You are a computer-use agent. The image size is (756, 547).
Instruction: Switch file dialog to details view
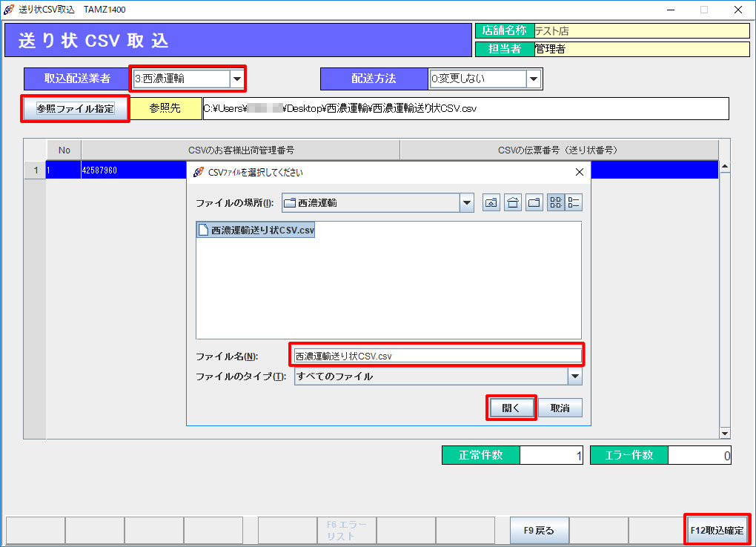point(573,203)
